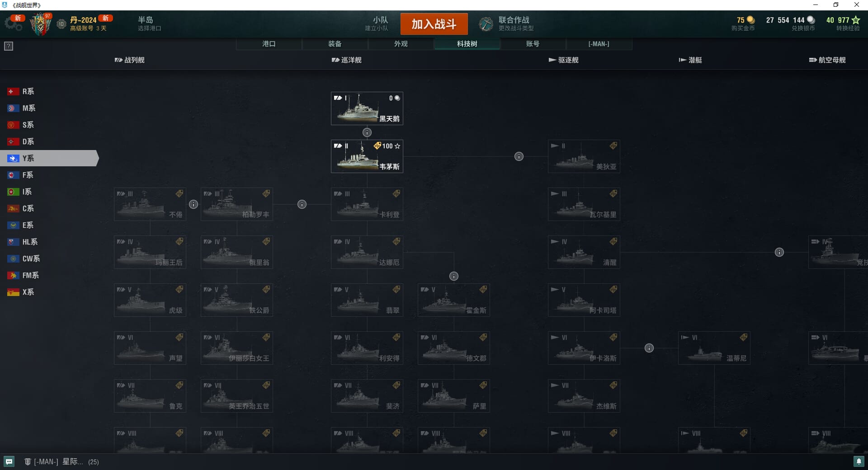The width and height of the screenshot is (868, 470).
Task: Open the 半岛 port selection dropdown
Action: click(x=150, y=23)
